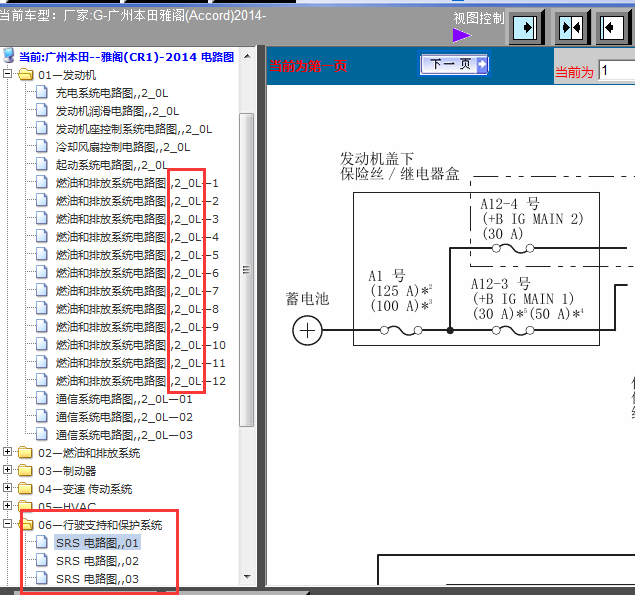Click the tree panel scroll up arrow

pyautogui.click(x=247, y=56)
